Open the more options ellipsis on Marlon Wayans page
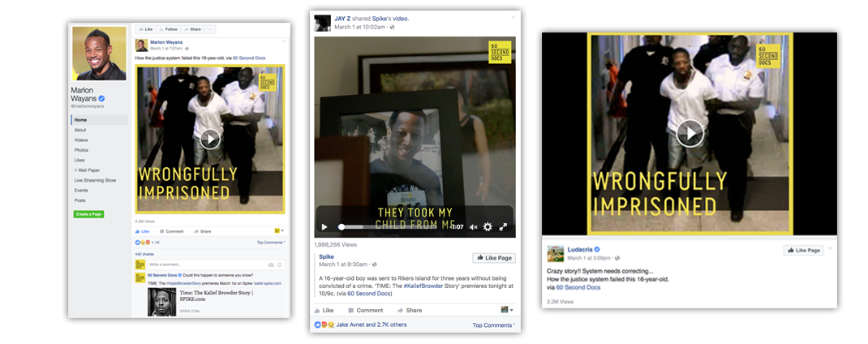This screenshot has height=344, width=868. [x=210, y=29]
